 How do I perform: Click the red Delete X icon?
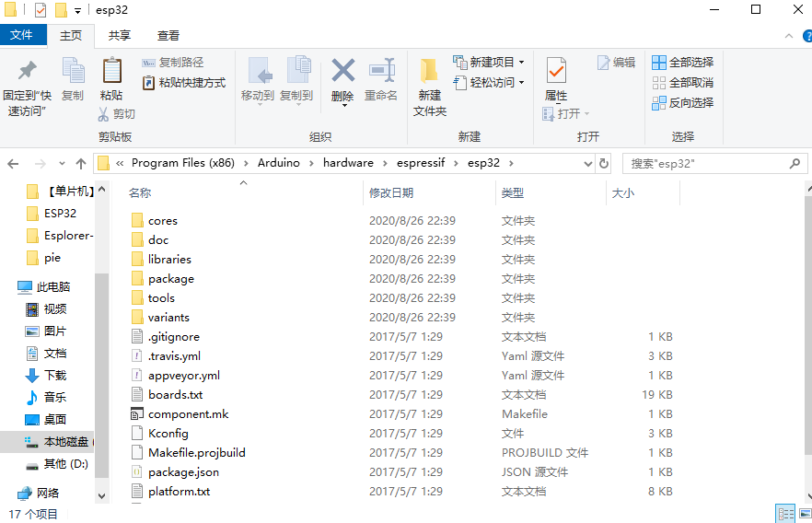342,72
